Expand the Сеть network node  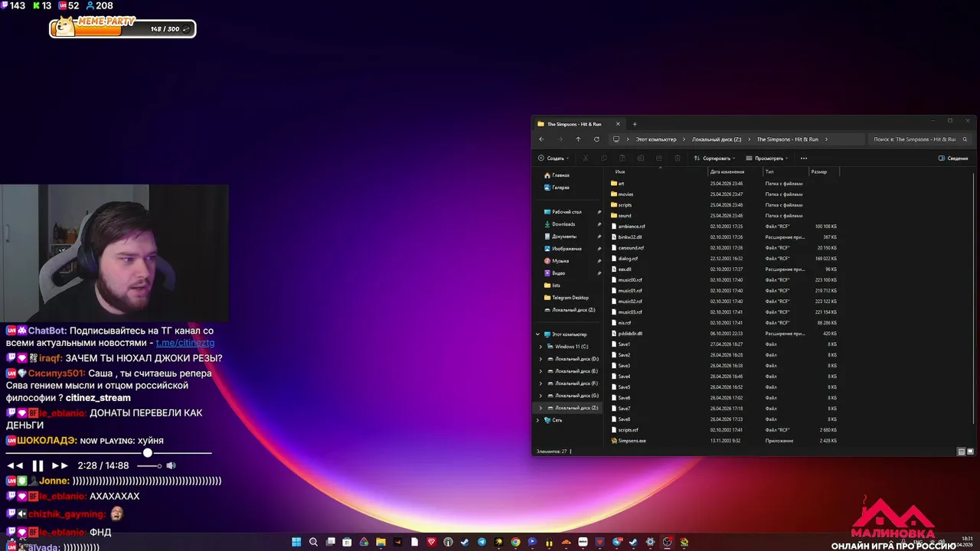tap(537, 420)
